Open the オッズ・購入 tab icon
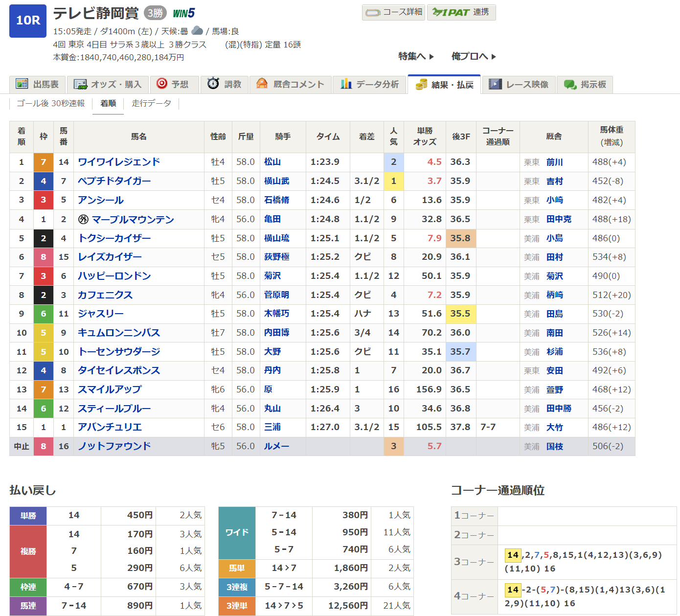 [x=80, y=84]
